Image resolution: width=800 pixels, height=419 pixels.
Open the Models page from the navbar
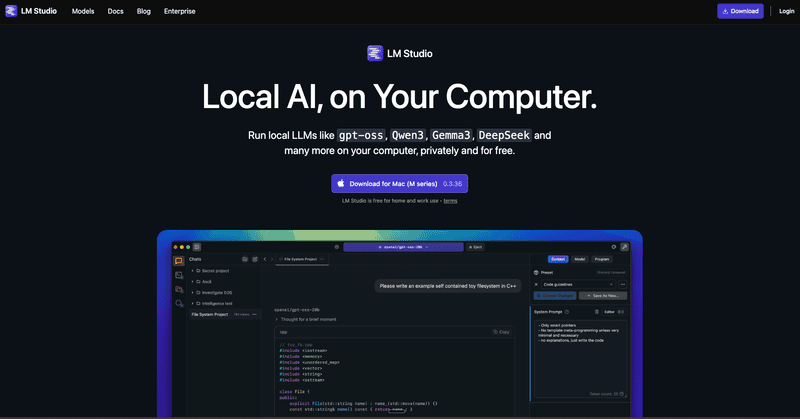(x=83, y=11)
